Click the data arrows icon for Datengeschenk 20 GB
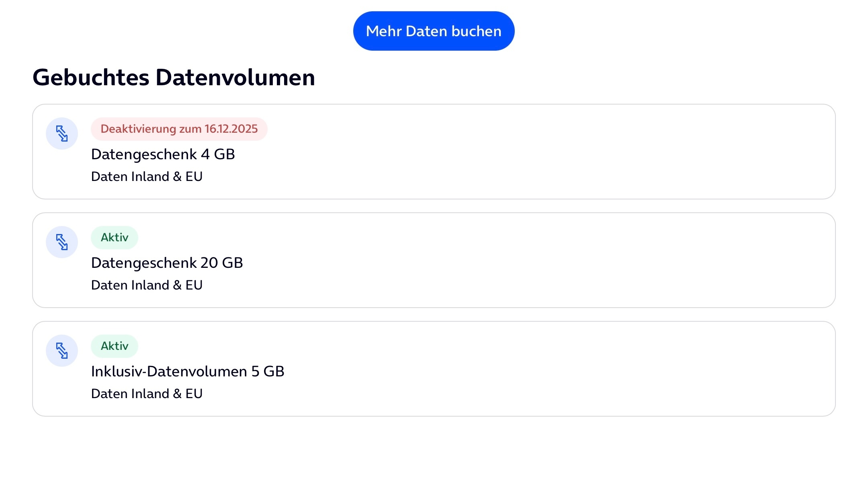The width and height of the screenshot is (868, 489). (62, 242)
